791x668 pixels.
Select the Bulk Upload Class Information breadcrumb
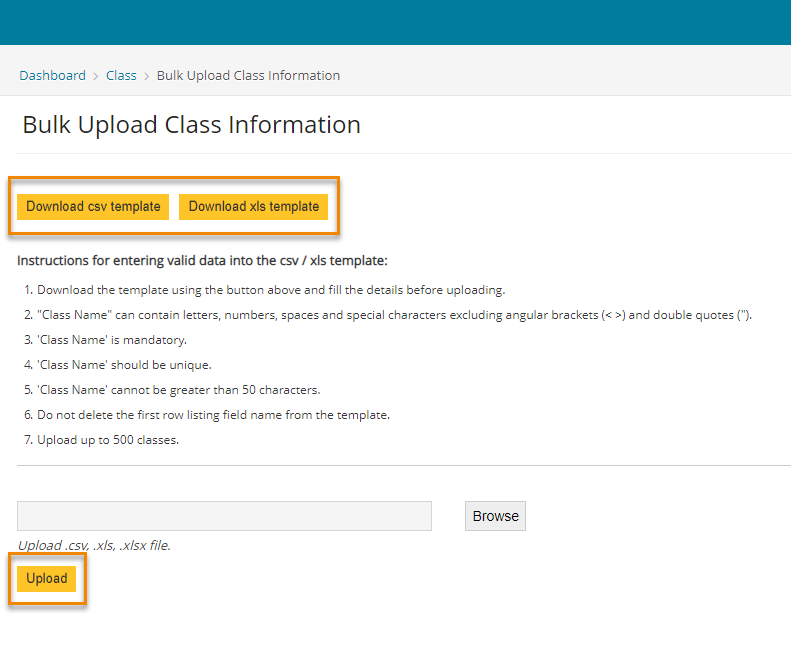click(248, 75)
